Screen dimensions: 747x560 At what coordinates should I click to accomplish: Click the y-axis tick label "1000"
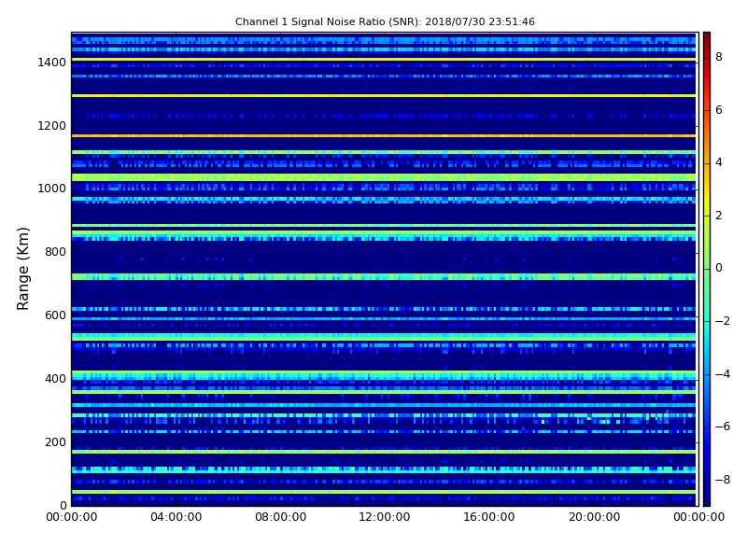(52, 189)
